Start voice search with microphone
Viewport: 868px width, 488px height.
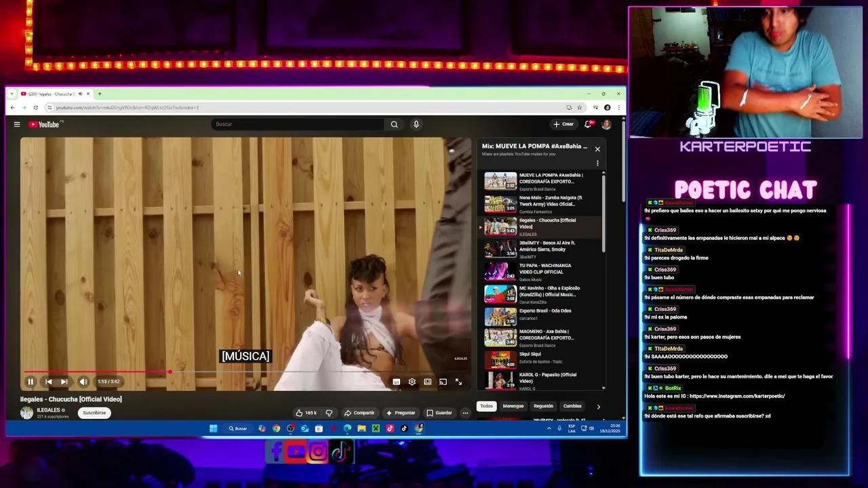tap(416, 124)
